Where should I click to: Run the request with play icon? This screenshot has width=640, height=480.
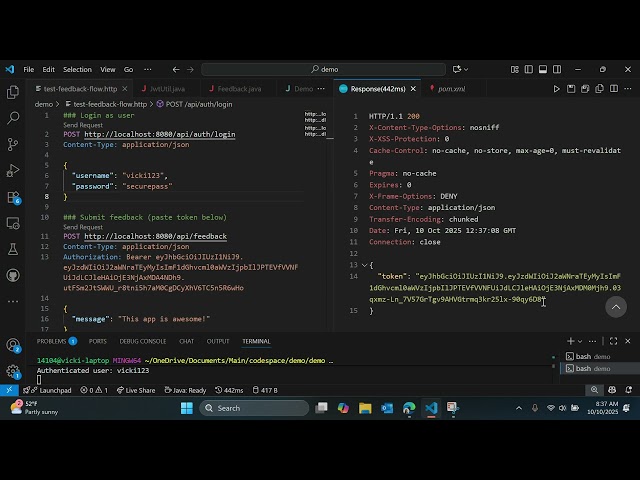tap(556, 89)
